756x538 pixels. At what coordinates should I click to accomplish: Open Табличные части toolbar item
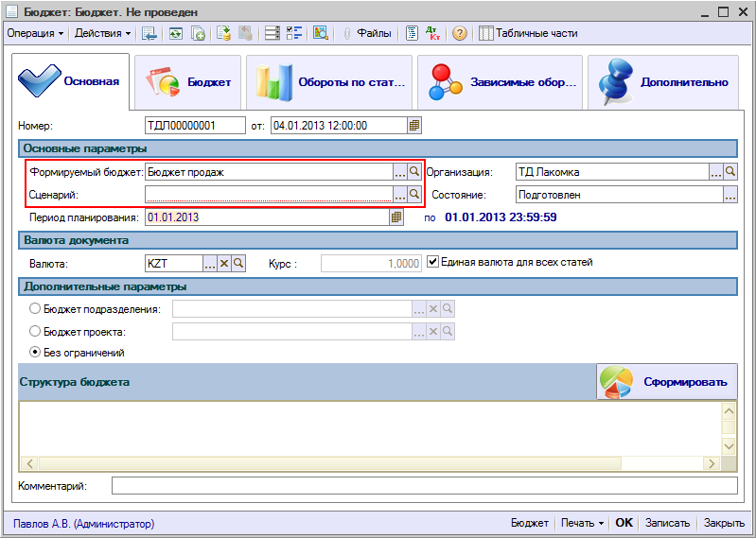click(528, 33)
